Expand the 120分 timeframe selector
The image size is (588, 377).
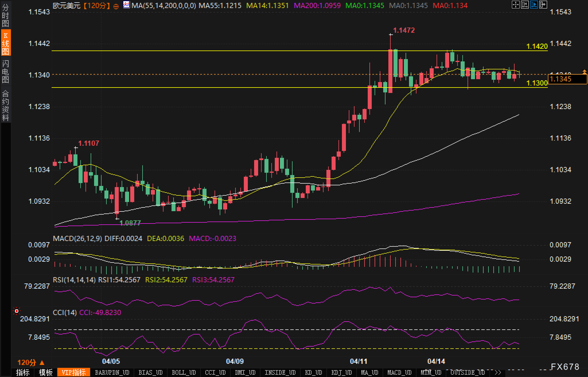tap(31, 362)
